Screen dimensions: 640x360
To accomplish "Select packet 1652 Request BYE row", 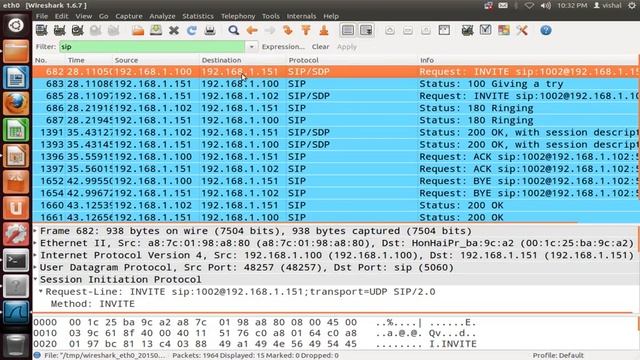I will coord(335,181).
